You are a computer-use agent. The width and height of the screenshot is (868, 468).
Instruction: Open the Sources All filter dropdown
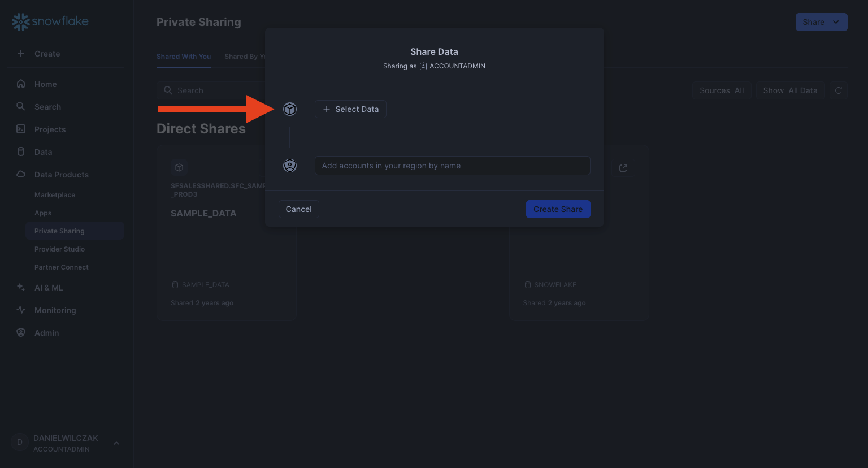(722, 90)
